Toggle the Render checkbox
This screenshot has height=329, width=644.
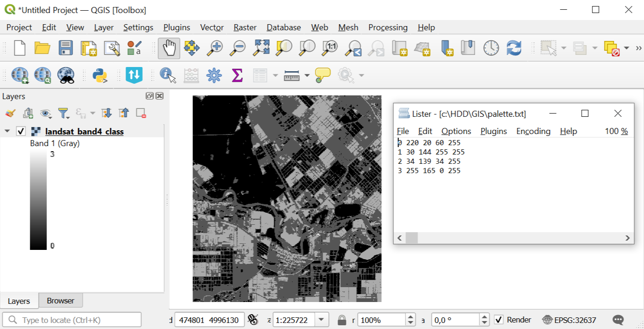coord(498,320)
